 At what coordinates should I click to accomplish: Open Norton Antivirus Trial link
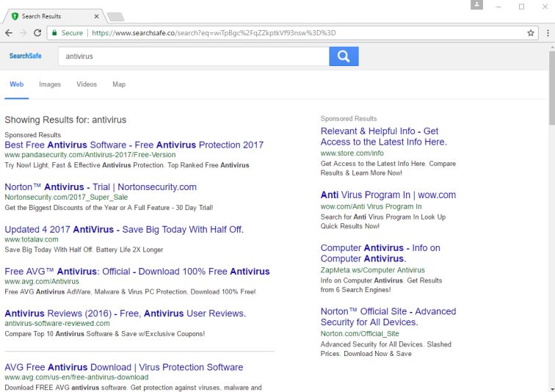(101, 186)
